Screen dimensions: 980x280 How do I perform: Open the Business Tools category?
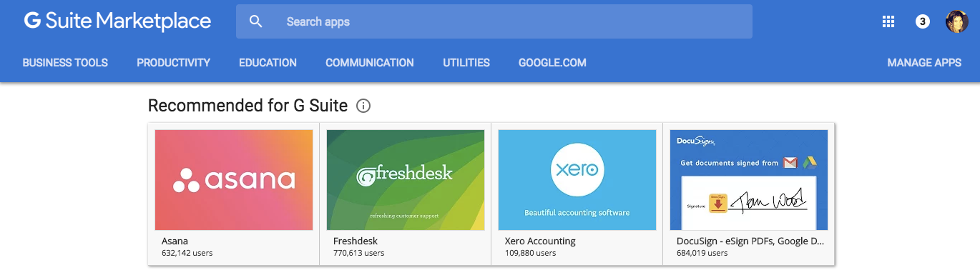(65, 63)
